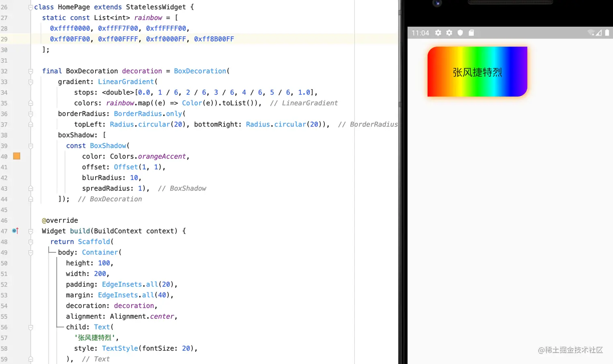Collapse the Text widget fold on line 56

coord(30,327)
